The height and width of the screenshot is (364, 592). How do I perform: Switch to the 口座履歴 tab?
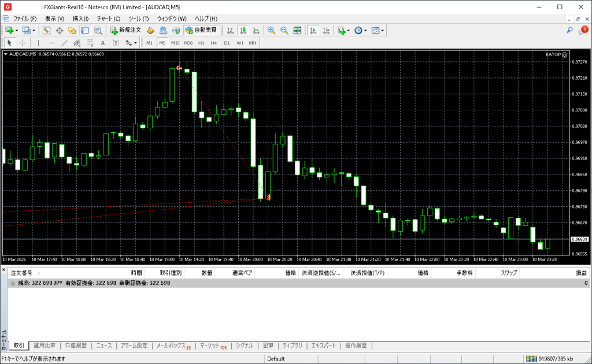[x=76, y=346]
